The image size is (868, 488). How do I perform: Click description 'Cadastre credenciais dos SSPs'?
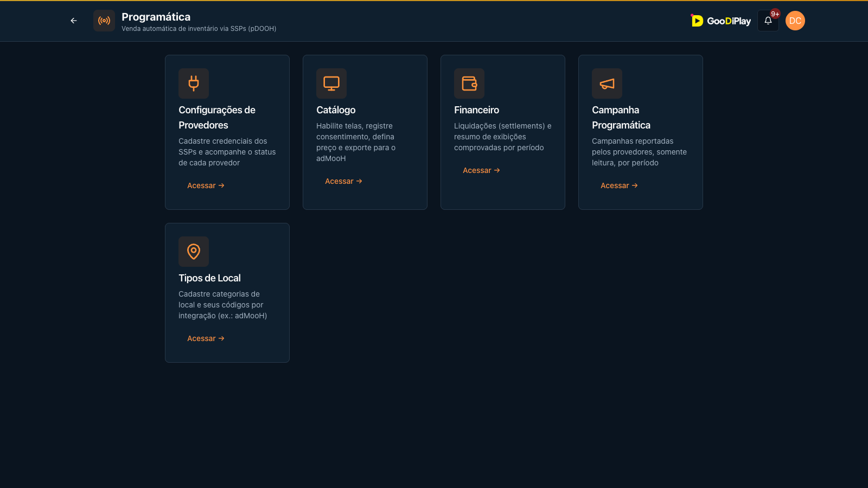(x=227, y=152)
